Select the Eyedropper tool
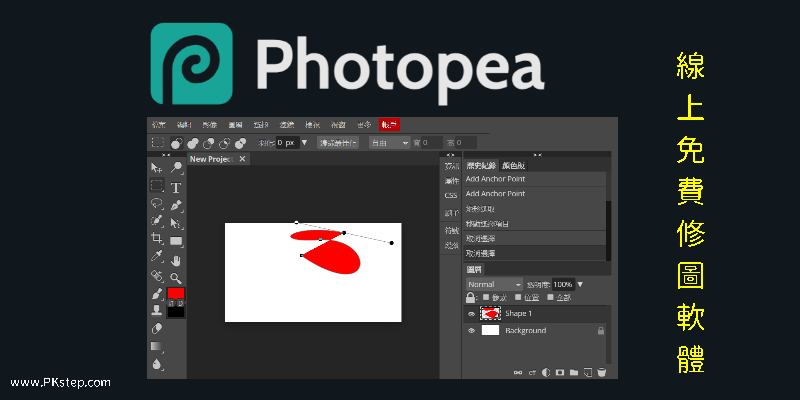This screenshot has height=400, width=800. click(157, 257)
